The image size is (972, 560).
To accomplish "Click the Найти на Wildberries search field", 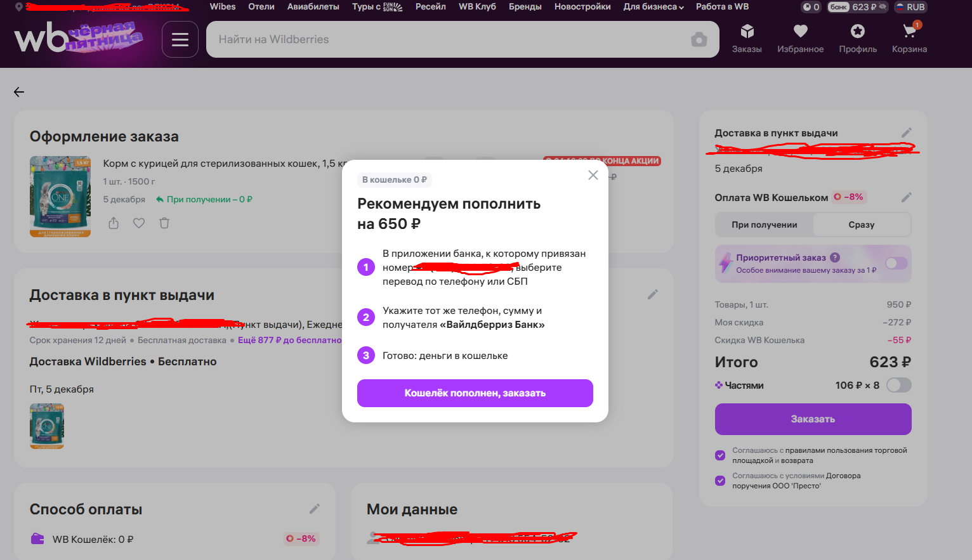I will click(x=444, y=39).
